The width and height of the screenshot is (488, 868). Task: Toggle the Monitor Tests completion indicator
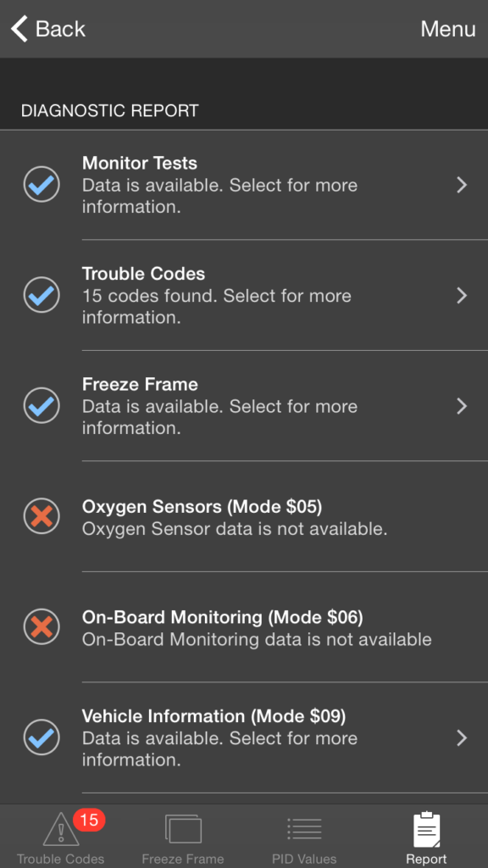pos(41,185)
